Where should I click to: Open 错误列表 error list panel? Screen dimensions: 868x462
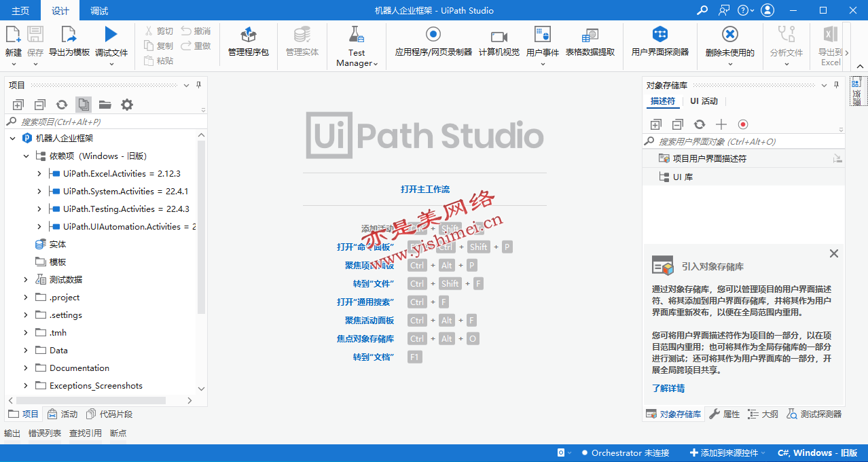click(45, 433)
